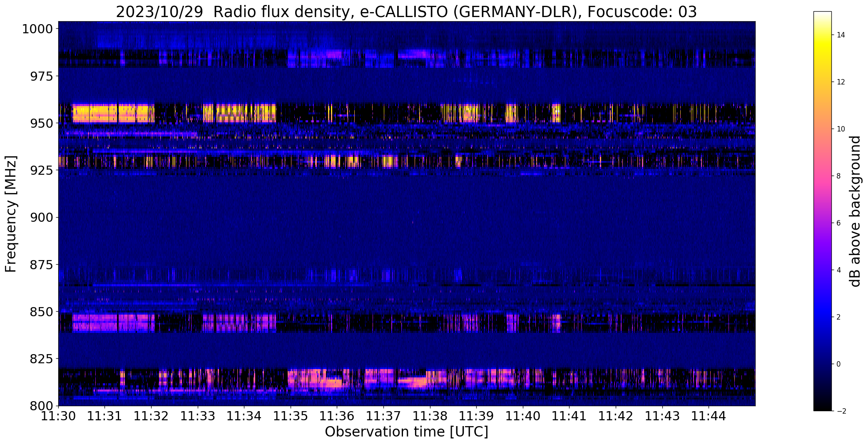Click the 11:44 time tick label
Viewport: 868px width, 444px height.
pos(709,416)
